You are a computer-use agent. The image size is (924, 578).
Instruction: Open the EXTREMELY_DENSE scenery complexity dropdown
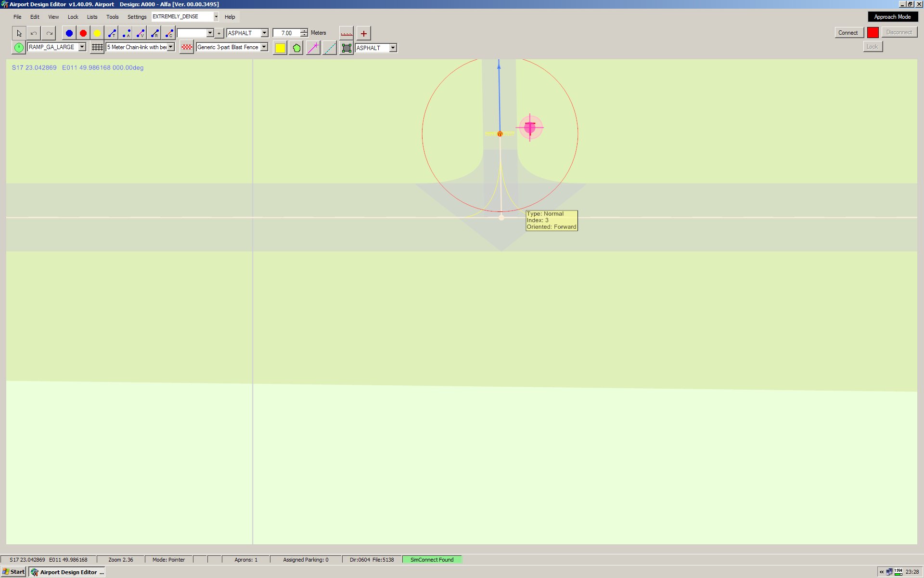click(216, 16)
